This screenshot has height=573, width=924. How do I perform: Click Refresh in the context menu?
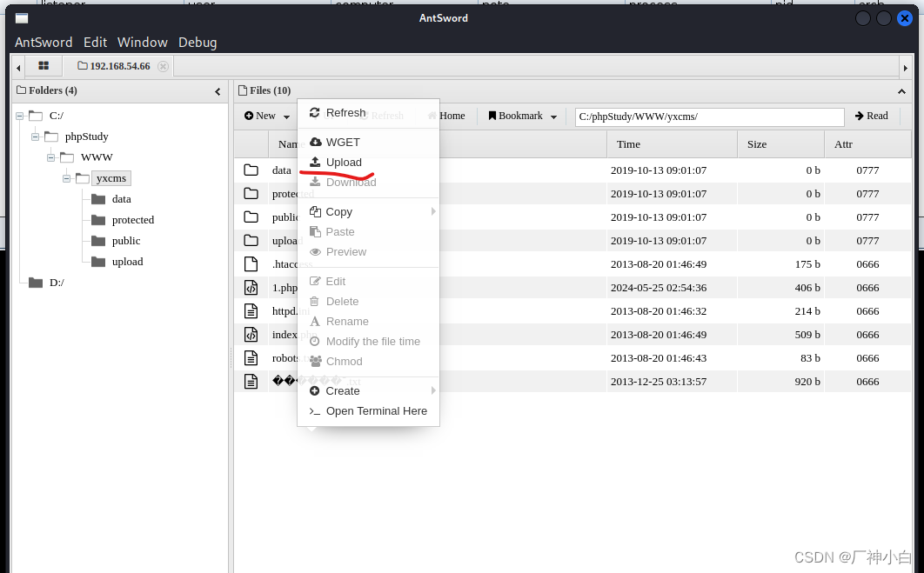click(346, 112)
